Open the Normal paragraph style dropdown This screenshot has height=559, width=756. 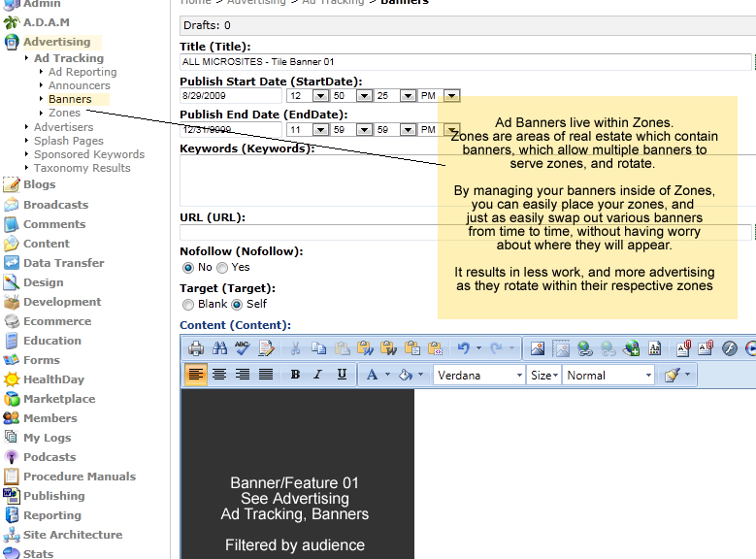(609, 375)
